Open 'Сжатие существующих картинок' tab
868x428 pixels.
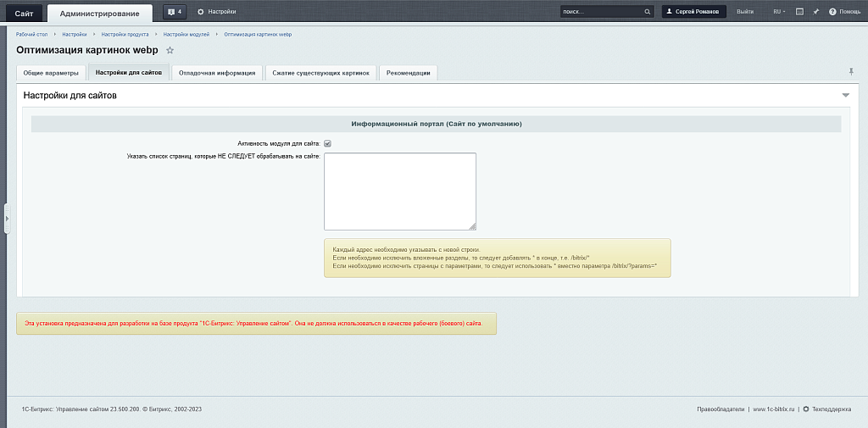click(320, 73)
